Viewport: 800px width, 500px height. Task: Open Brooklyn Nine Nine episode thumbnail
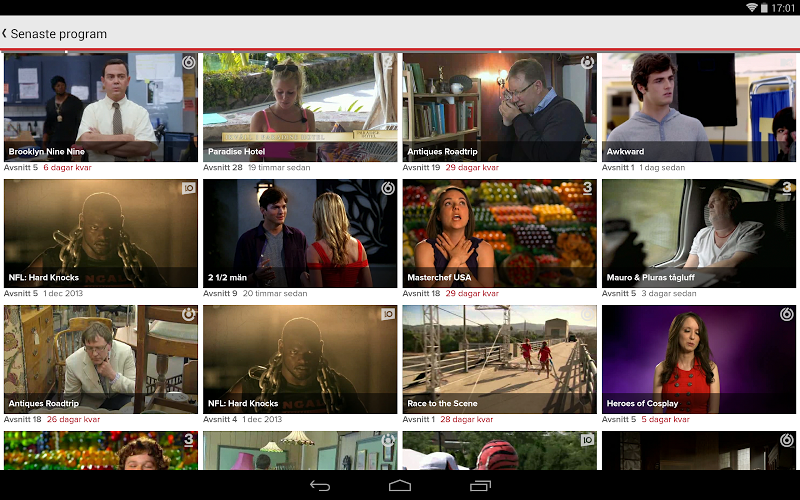[x=101, y=107]
